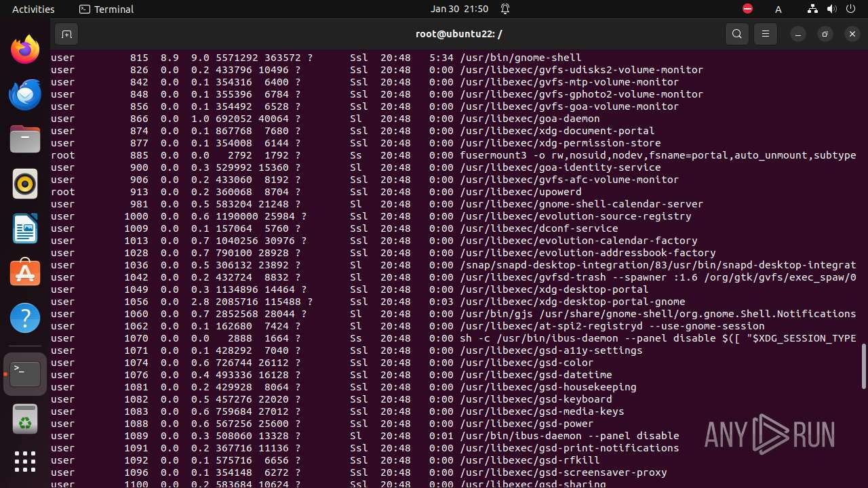Screen dimensions: 868x488
Task: Click the gsd-power process text
Action: [x=526, y=424]
